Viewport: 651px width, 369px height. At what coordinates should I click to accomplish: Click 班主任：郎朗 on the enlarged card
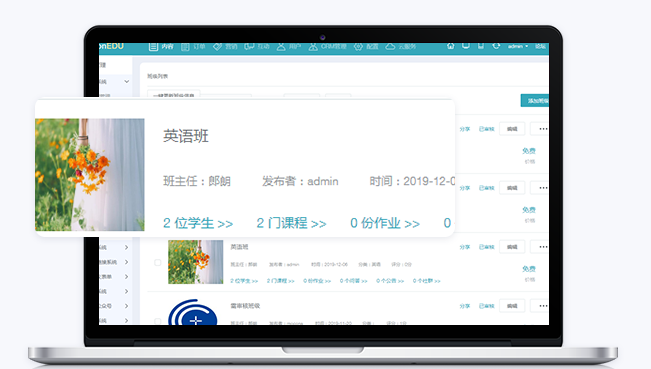[197, 181]
